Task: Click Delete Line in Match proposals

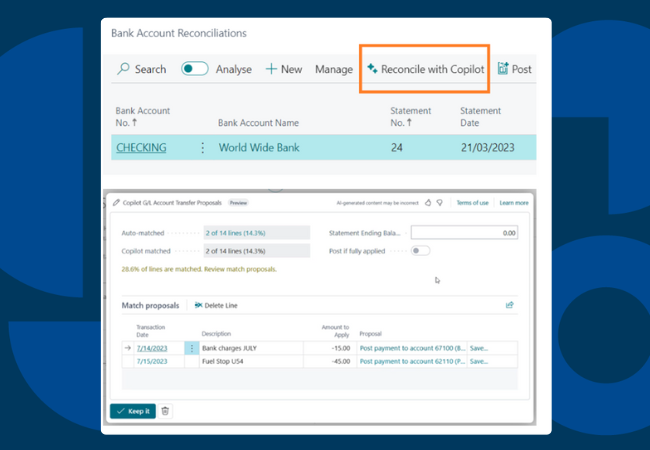Action: pos(217,305)
